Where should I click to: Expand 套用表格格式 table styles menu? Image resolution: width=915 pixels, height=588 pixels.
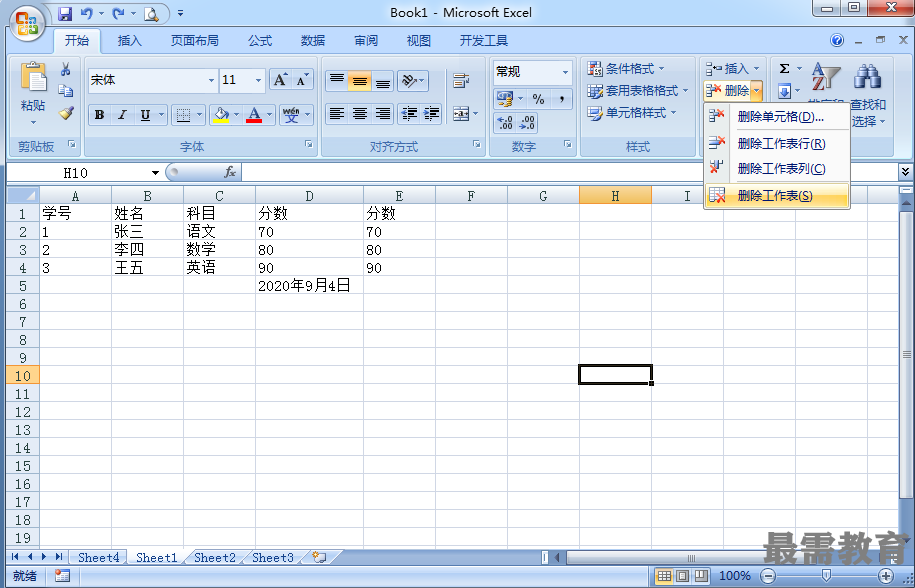[639, 91]
